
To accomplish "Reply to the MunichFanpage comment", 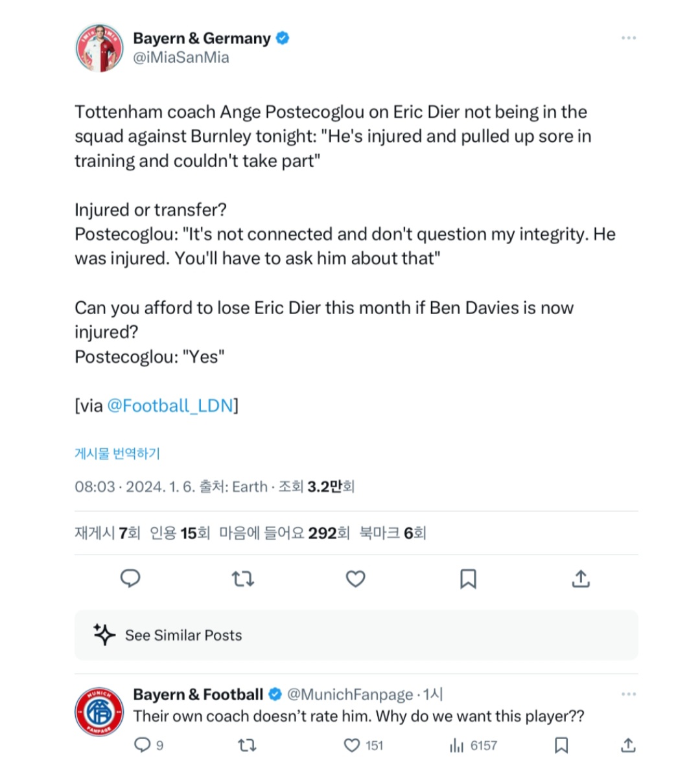I will click(x=142, y=745).
